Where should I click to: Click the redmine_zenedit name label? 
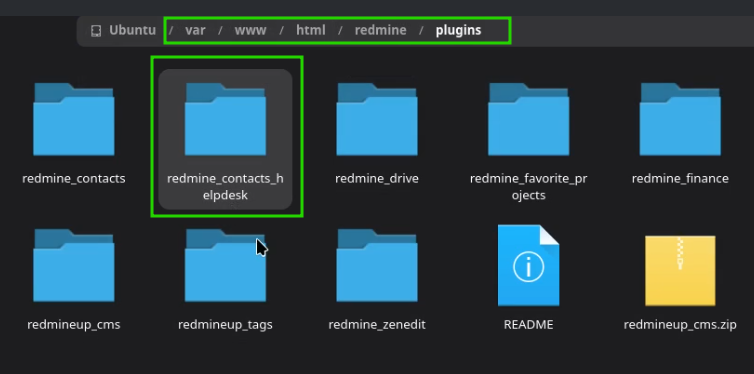[377, 324]
